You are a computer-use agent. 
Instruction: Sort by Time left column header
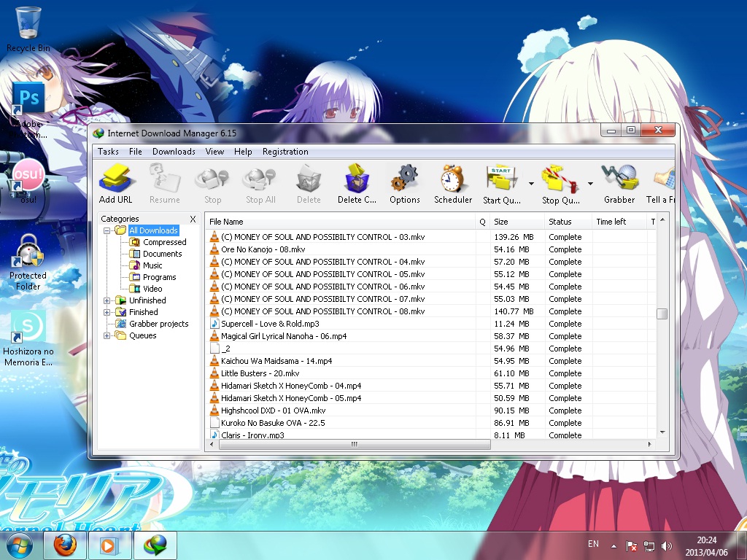pos(620,222)
